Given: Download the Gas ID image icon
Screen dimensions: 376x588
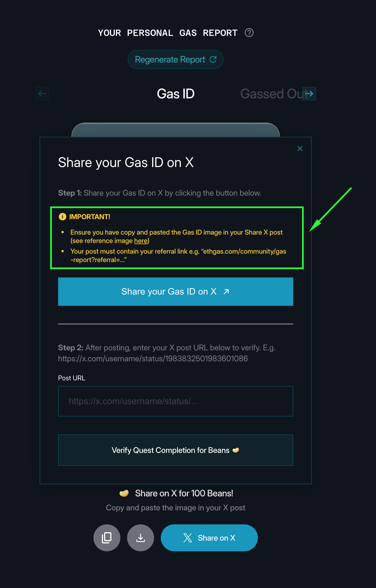Looking at the screenshot, I should [x=141, y=538].
